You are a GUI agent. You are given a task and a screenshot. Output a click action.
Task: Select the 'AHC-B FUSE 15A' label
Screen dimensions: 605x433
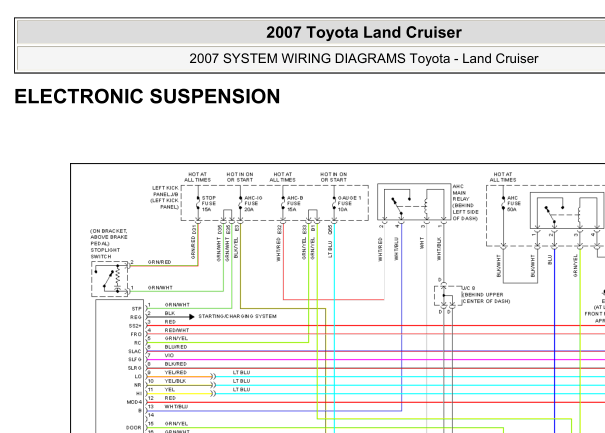click(295, 203)
